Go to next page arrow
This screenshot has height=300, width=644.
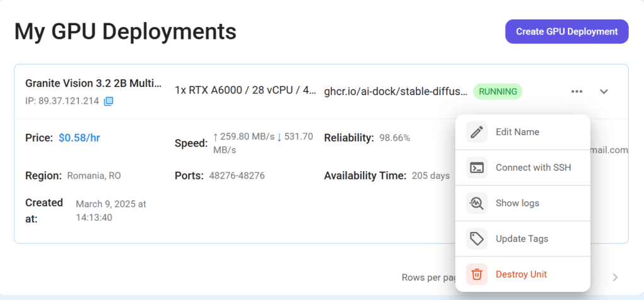pos(615,277)
